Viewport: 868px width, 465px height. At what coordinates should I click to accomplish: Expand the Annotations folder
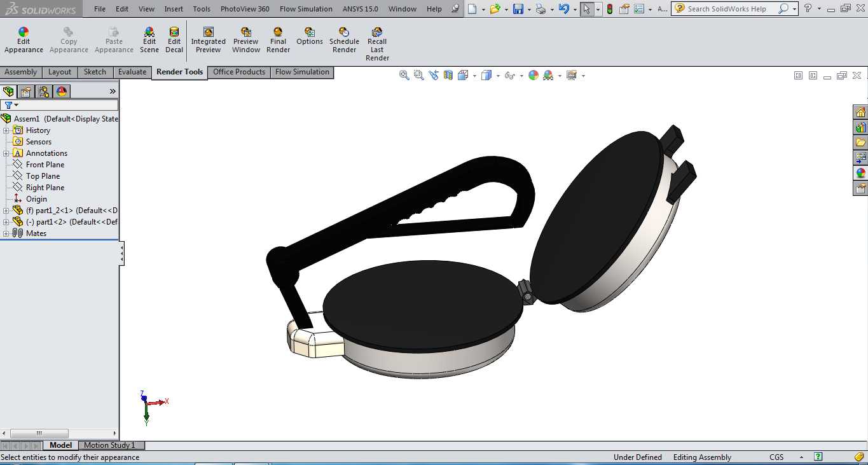tap(6, 153)
